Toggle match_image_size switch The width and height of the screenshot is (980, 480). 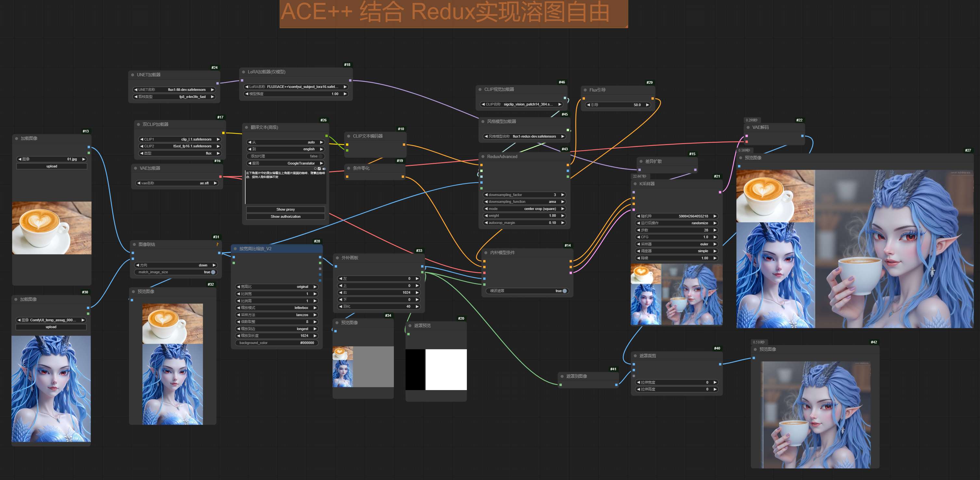click(213, 272)
